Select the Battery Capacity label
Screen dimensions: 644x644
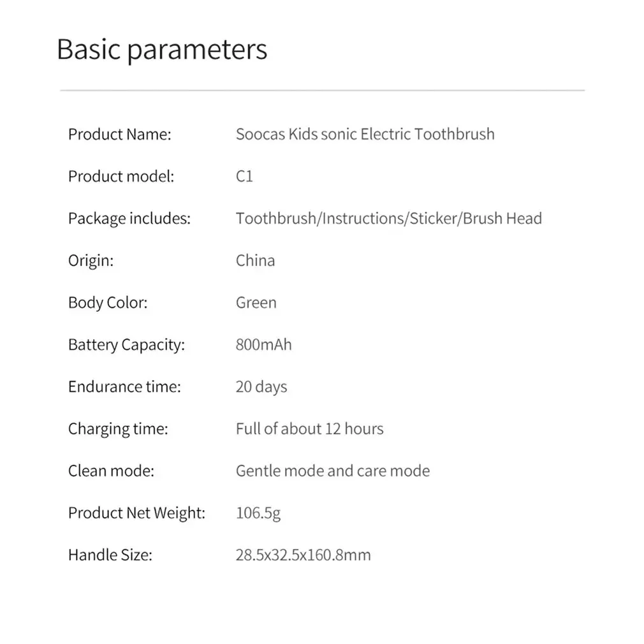point(126,345)
